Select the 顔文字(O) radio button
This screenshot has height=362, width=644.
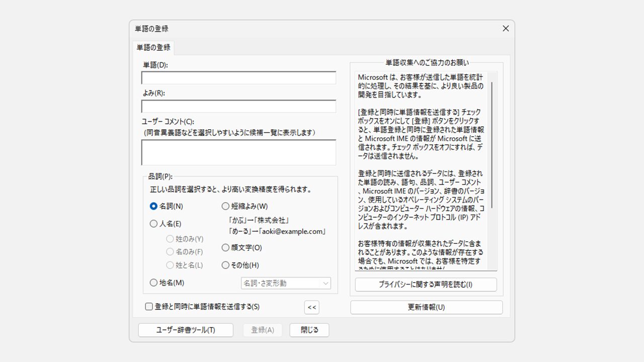coord(225,247)
